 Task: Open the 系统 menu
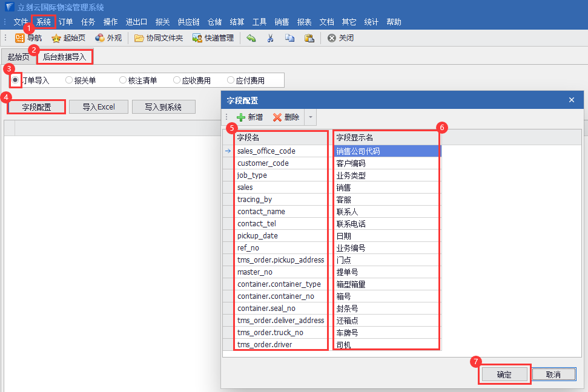[x=44, y=22]
